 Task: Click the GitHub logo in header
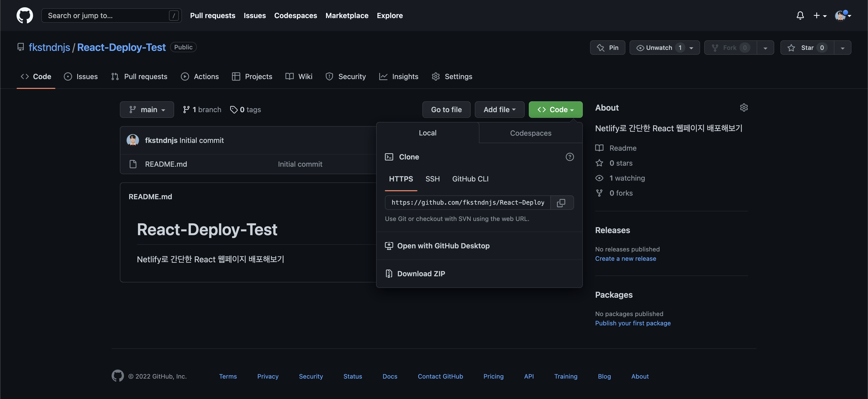(x=25, y=16)
